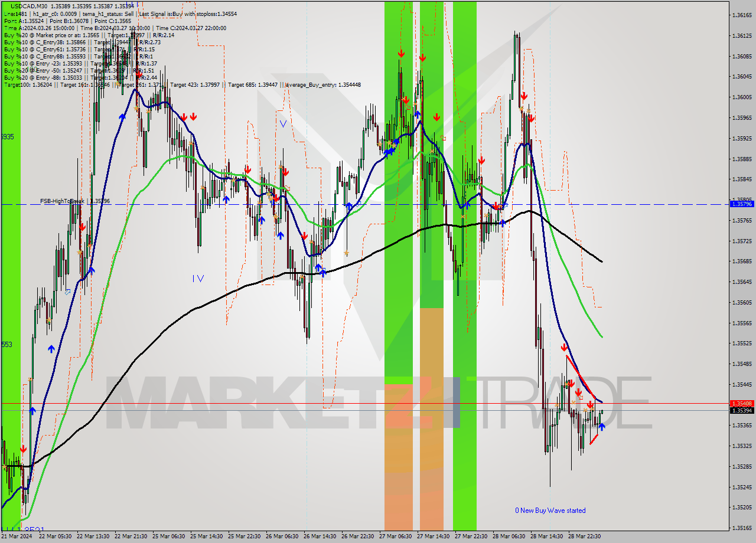Click the blue 1.35796 price tag

tap(741, 204)
